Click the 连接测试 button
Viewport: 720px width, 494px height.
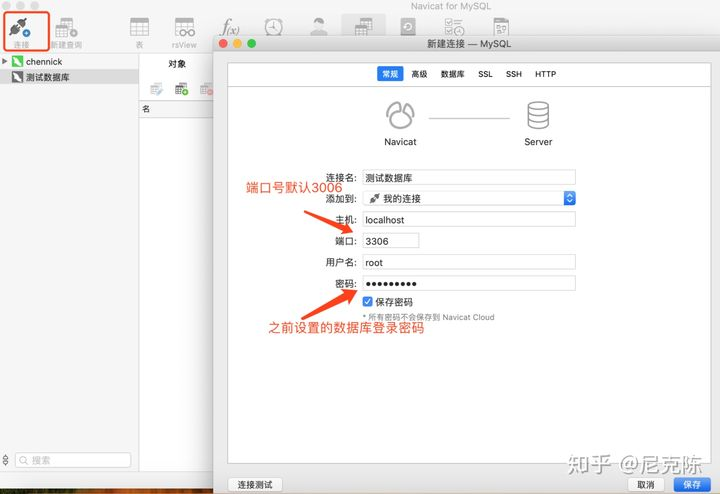coord(255,484)
